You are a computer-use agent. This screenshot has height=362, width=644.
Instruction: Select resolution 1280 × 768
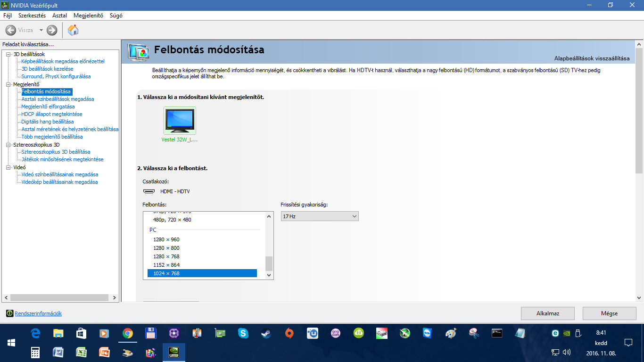[x=166, y=256]
